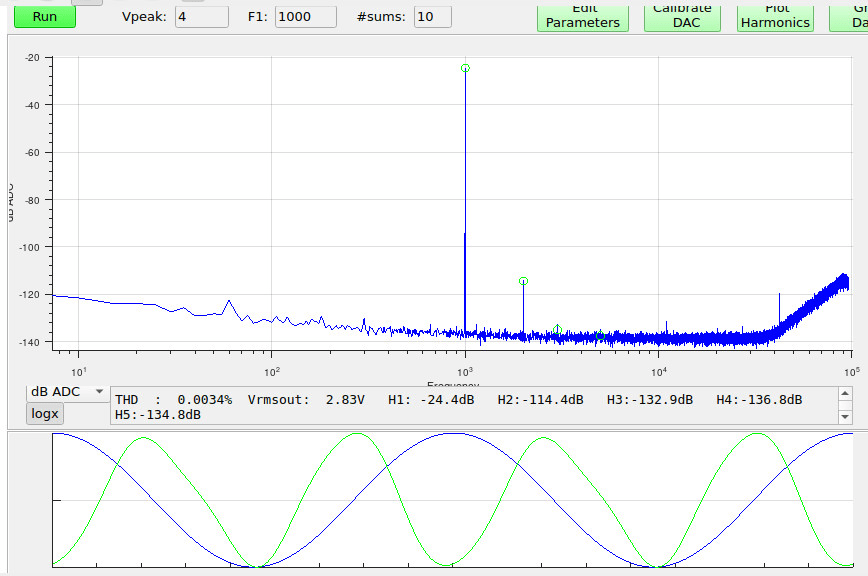The image size is (868, 576).
Task: Edit the Vpeak input field
Action: click(x=202, y=17)
